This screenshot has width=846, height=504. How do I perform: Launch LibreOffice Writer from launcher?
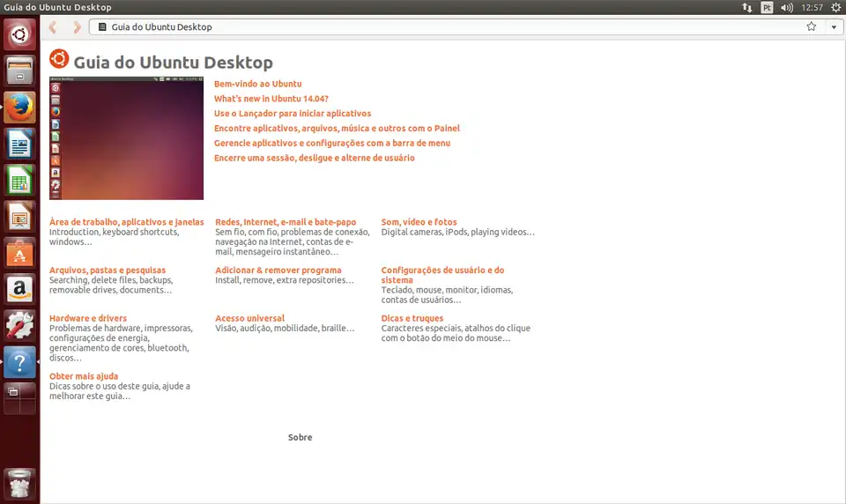[19, 145]
